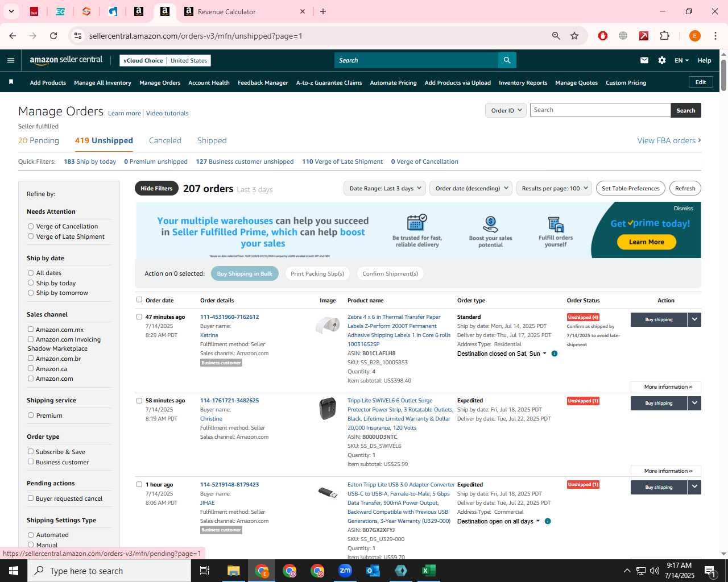This screenshot has height=582, width=728.
Task: Open Feedback Manager menu item
Action: [263, 82]
